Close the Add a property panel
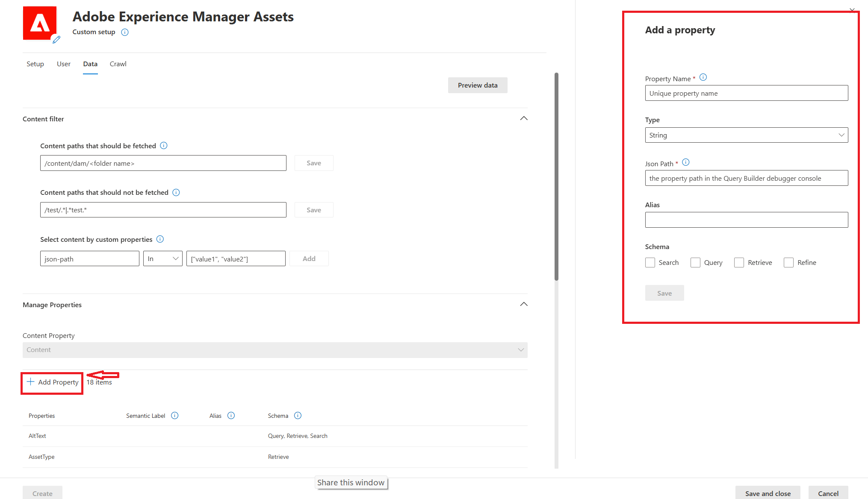 (852, 10)
